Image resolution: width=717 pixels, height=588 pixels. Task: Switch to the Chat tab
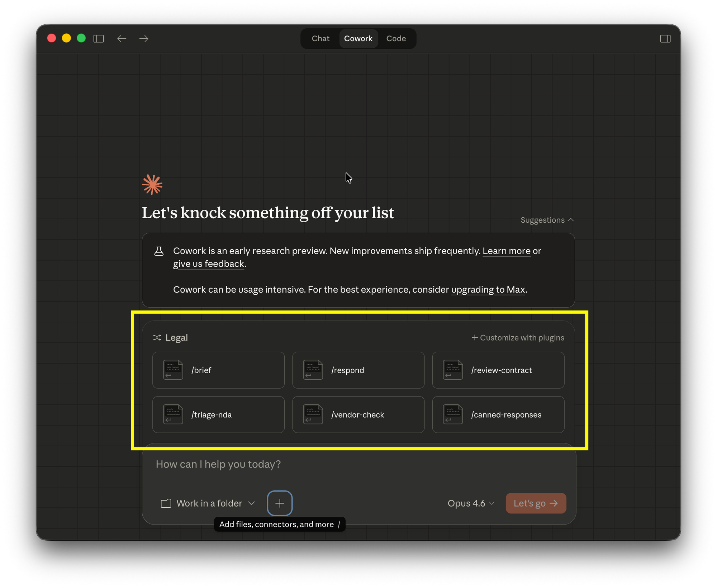320,38
